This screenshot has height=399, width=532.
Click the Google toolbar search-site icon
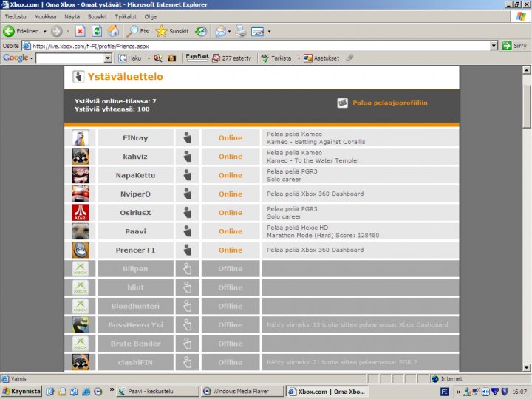[158, 58]
